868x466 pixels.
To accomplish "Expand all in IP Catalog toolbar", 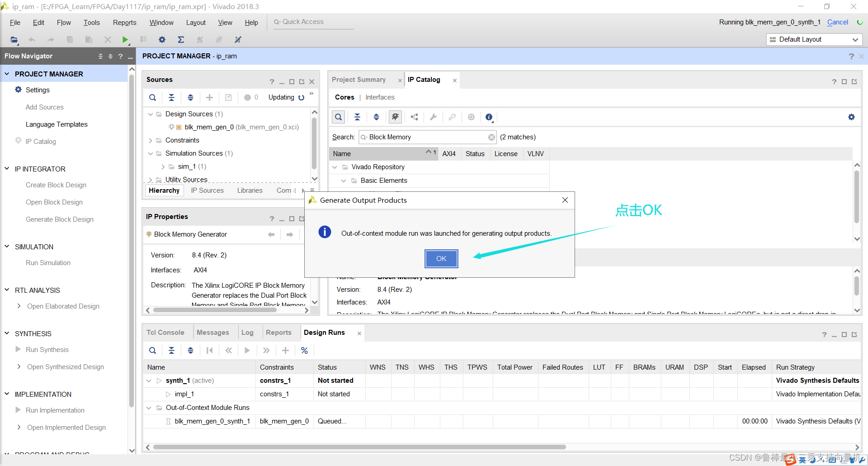I will tap(376, 117).
